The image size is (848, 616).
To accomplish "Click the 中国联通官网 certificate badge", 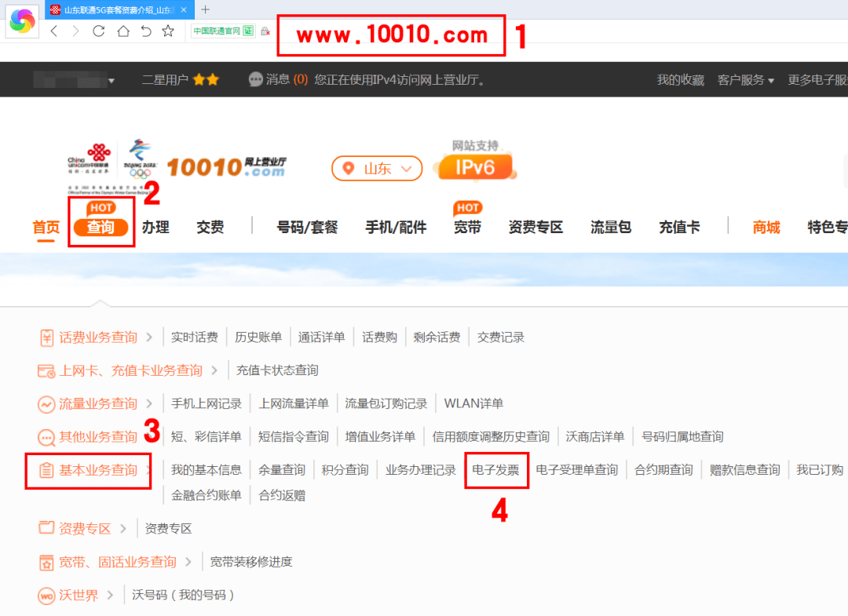I will pyautogui.click(x=223, y=31).
